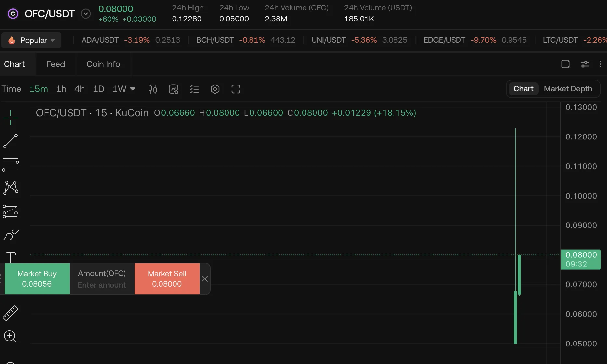The width and height of the screenshot is (607, 364).
Task: Select the trend line drawing tool
Action: click(10, 141)
